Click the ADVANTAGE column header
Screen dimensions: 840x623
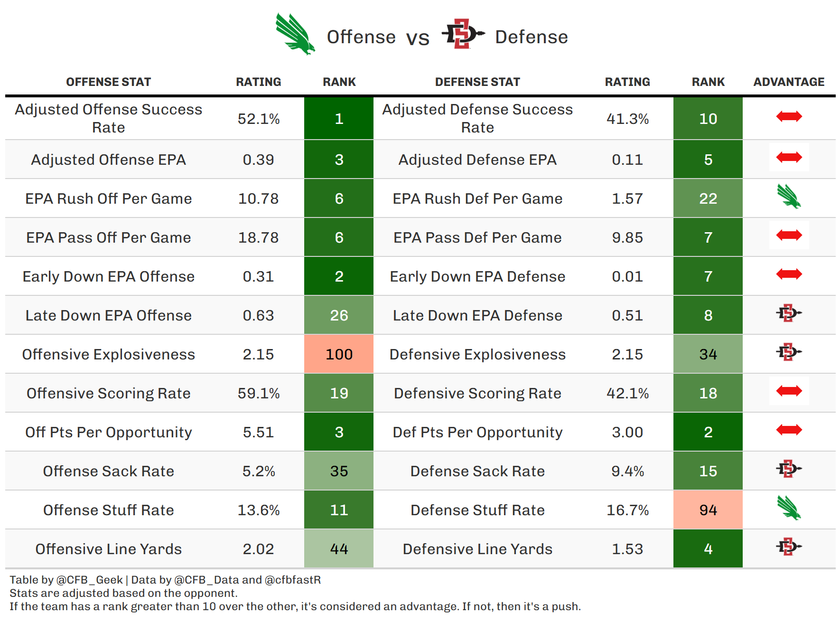pyautogui.click(x=789, y=82)
